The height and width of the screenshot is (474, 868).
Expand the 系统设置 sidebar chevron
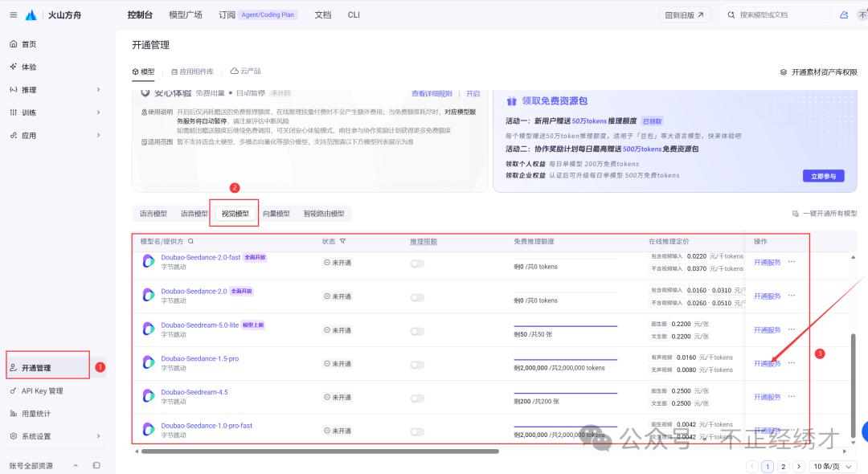(x=99, y=435)
